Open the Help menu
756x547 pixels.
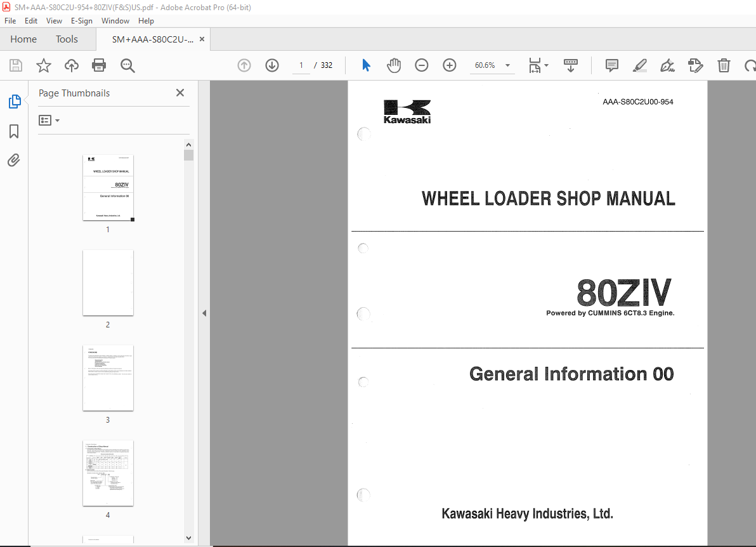(x=146, y=21)
